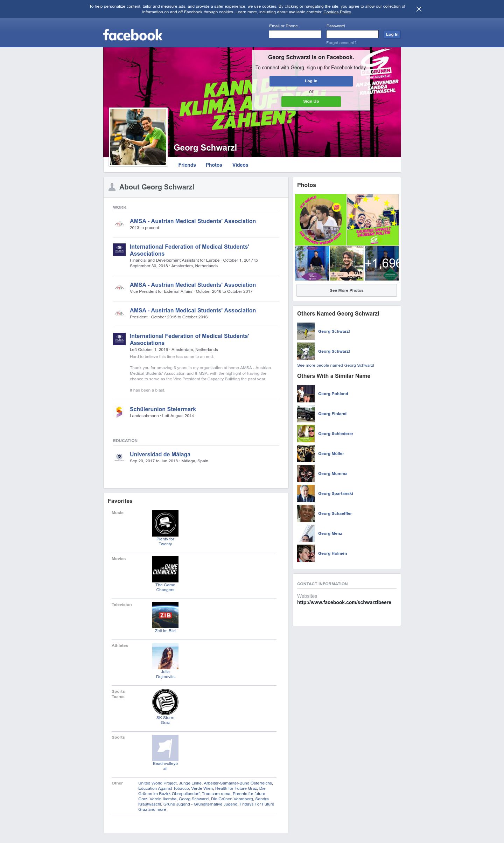
Task: Click IFMSA logo for Financial and Development Assistant
Action: pyautogui.click(x=119, y=250)
